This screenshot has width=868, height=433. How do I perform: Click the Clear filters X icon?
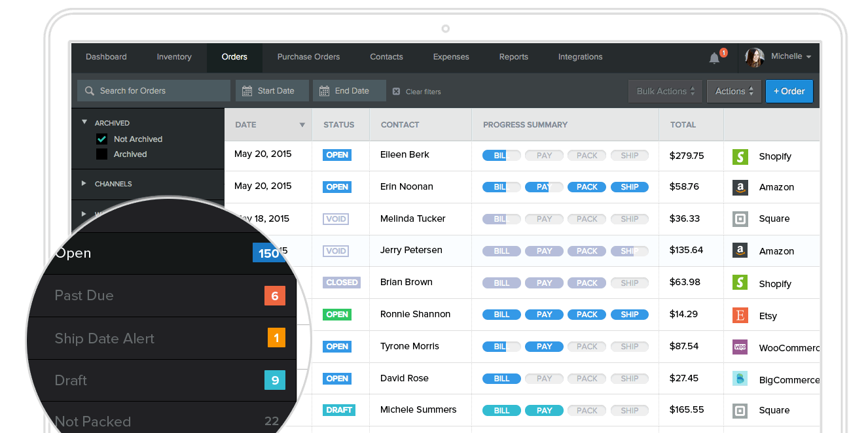click(396, 92)
